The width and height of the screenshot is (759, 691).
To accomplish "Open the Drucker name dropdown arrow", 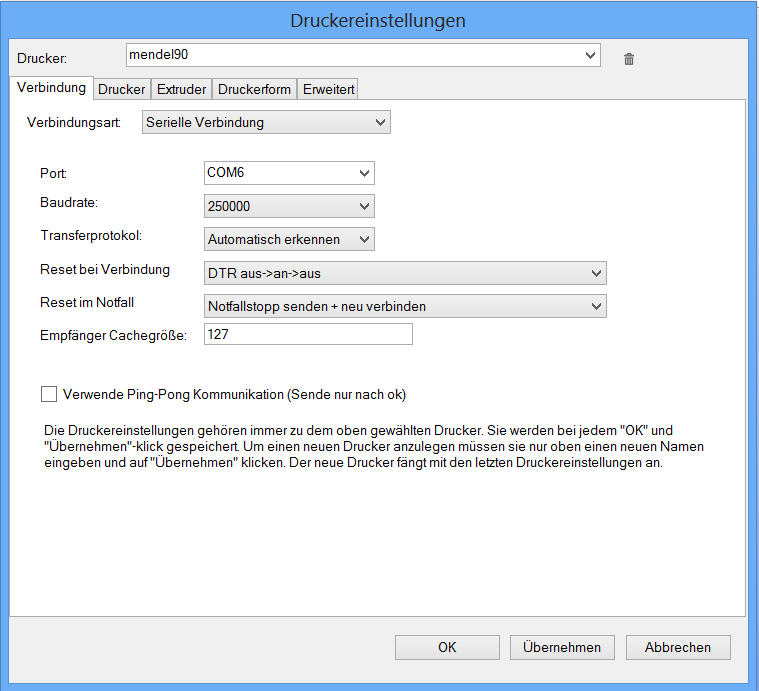I will 590,55.
